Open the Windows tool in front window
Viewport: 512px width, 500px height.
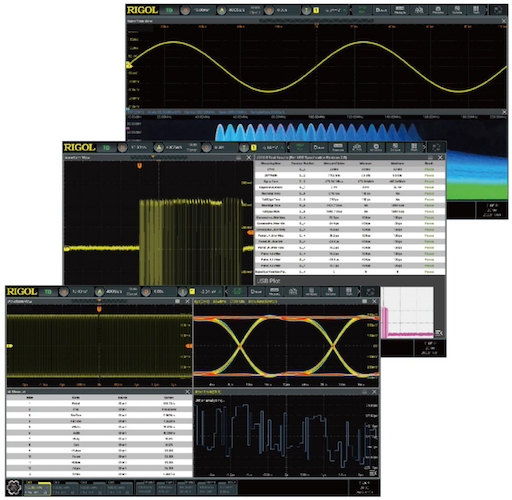click(x=312, y=292)
